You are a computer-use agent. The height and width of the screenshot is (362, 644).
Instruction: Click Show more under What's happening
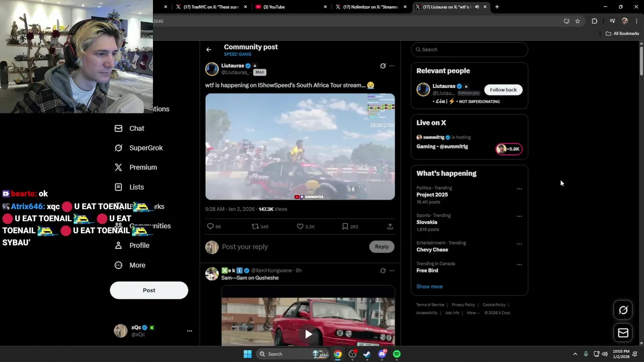point(429,287)
